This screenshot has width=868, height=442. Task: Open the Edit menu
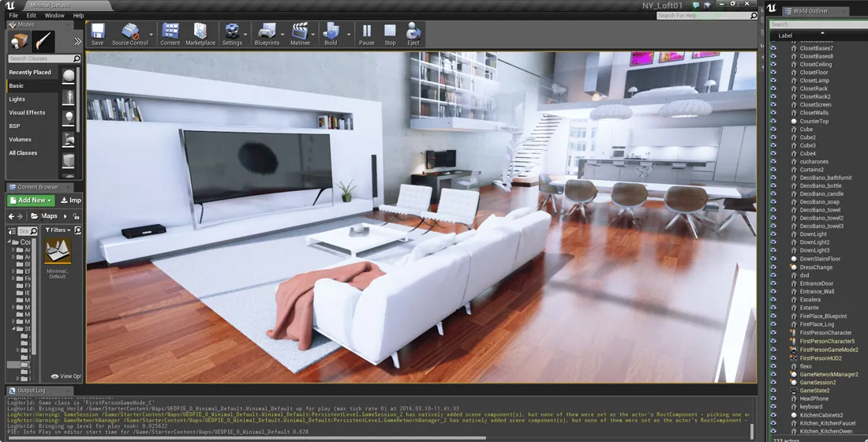click(x=32, y=16)
